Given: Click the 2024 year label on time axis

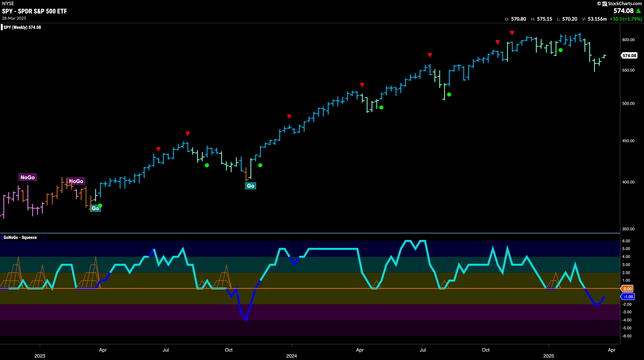Looking at the screenshot, I should [x=292, y=356].
